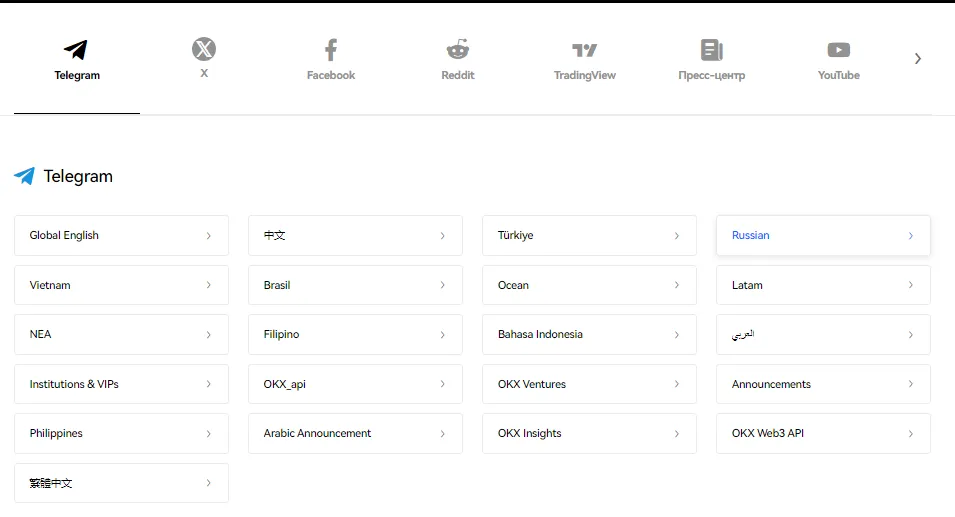The width and height of the screenshot is (955, 517).
Task: Click chevron in Global English card
Action: pyautogui.click(x=208, y=236)
